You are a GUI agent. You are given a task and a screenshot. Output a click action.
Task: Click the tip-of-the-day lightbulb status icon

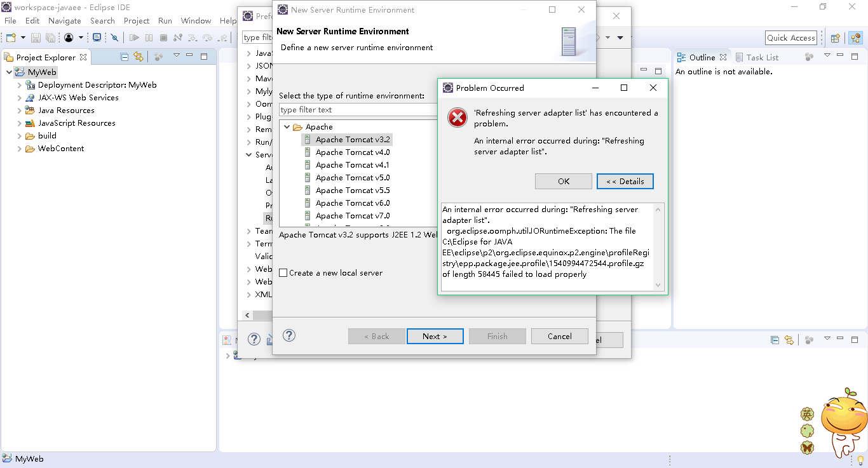click(x=861, y=460)
